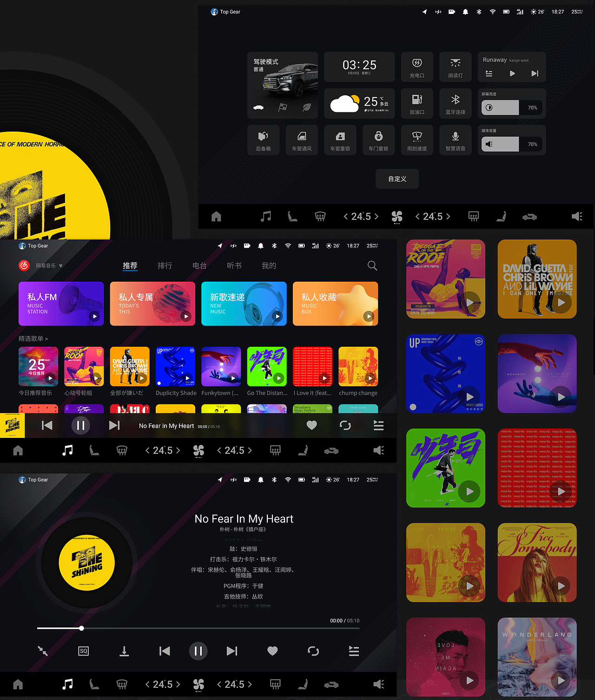The width and height of the screenshot is (595, 700).
Task: Expand the 精选歌单 playlist section
Action: [x=33, y=338]
